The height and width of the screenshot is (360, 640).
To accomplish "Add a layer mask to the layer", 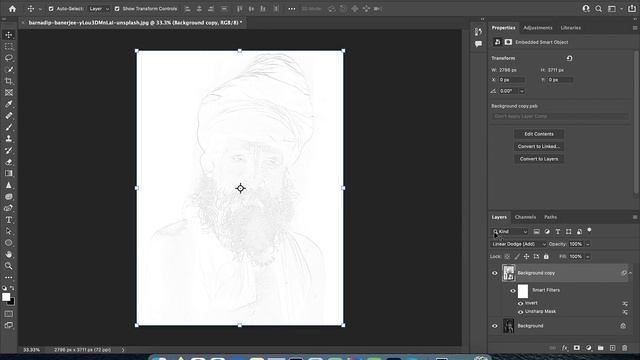I will tap(577, 348).
